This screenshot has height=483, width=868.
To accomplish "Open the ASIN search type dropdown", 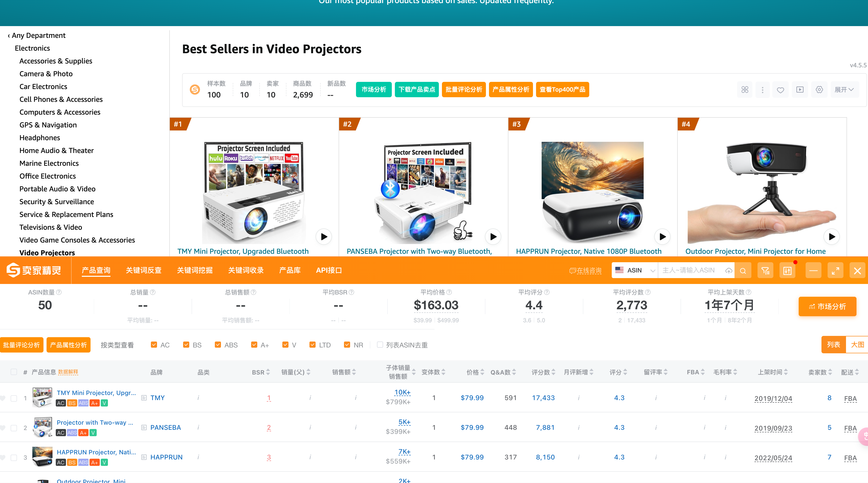I will point(635,270).
